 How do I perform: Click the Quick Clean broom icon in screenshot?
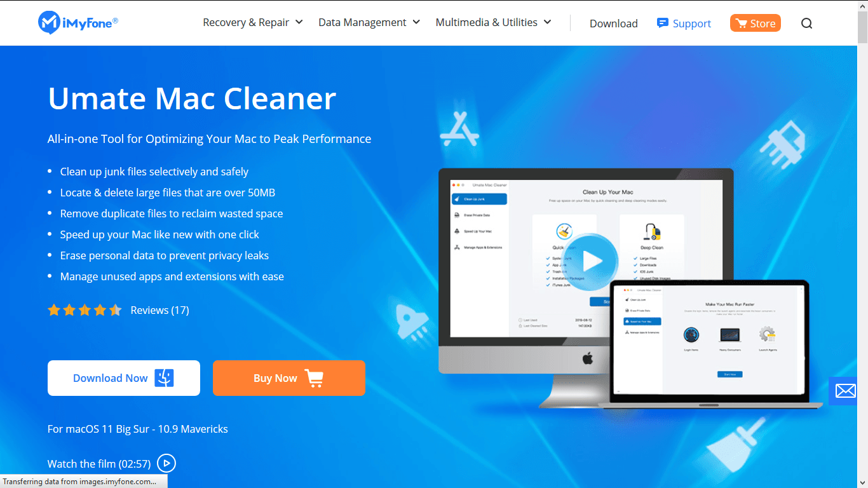(564, 231)
